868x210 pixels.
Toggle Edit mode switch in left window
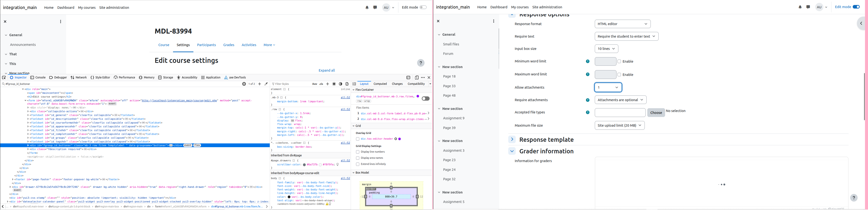[x=423, y=7]
